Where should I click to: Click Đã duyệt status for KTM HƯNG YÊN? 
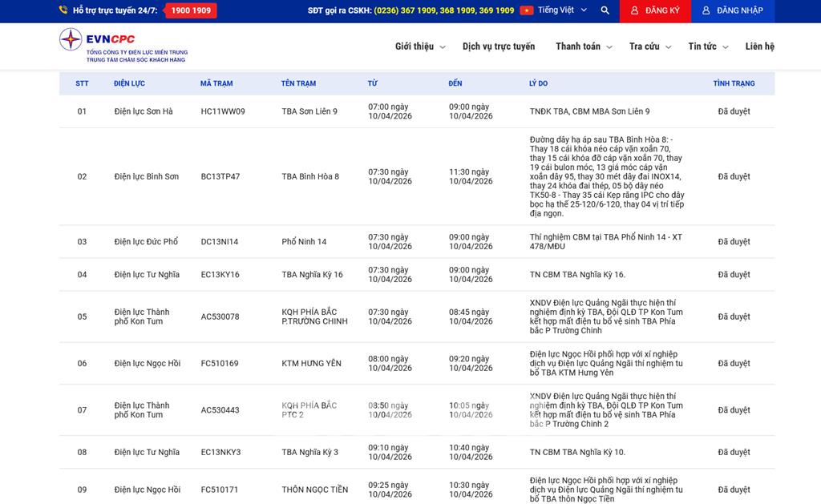click(734, 364)
